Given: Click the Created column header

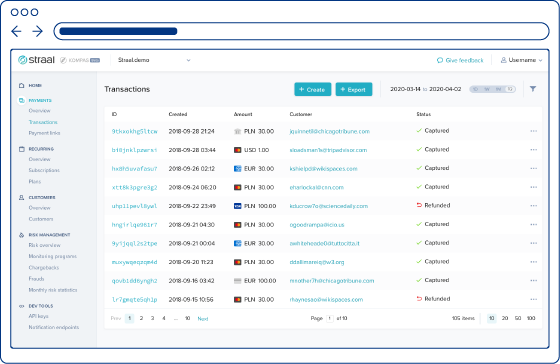Looking at the screenshot, I should [178, 114].
